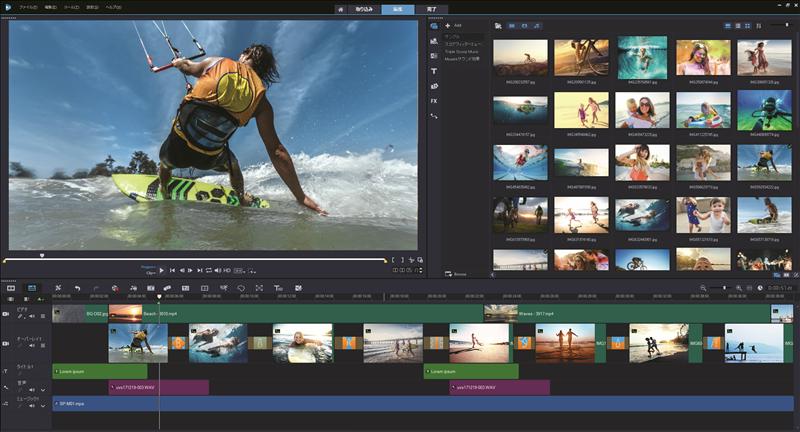Open the Path (motion) library panel
This screenshot has height=432, width=800.
pos(434,116)
